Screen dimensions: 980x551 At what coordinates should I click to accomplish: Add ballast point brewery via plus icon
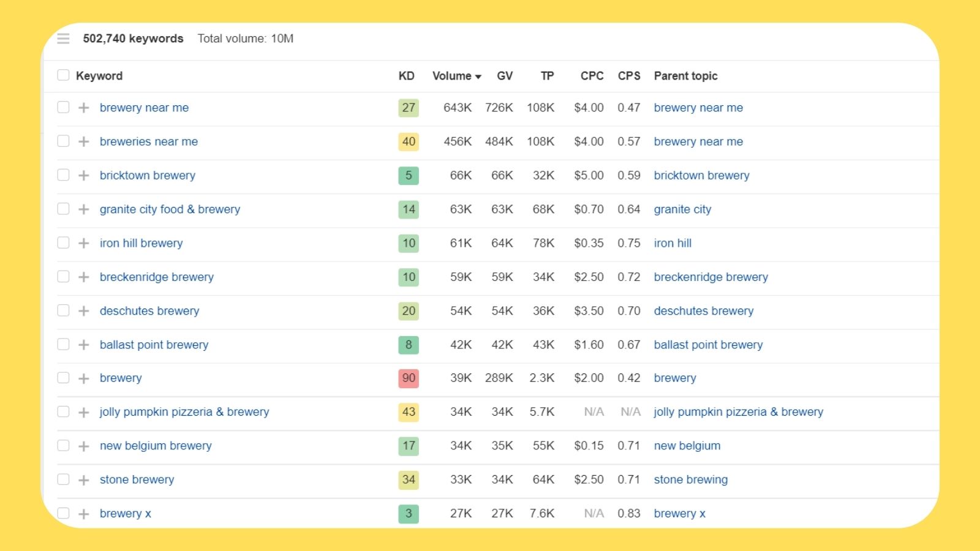click(84, 345)
